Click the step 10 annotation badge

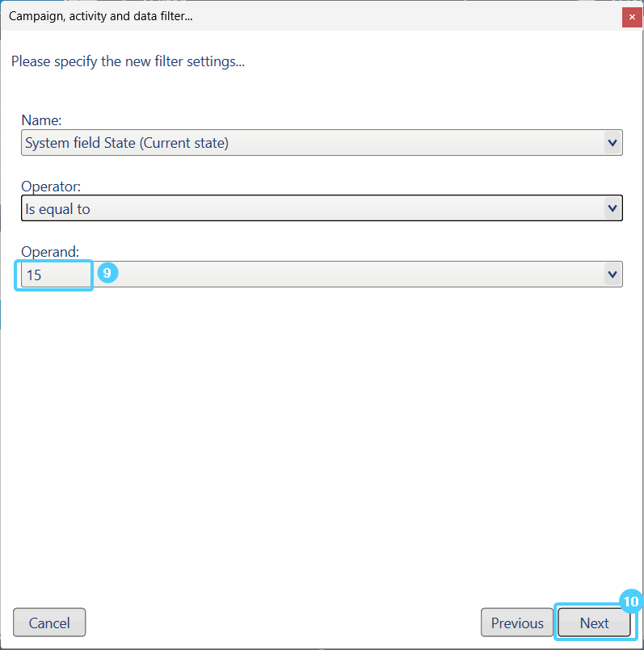click(631, 602)
